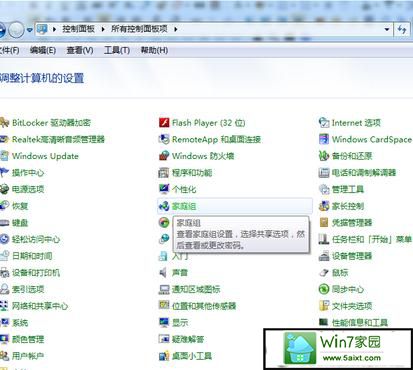Open the 帮助(H) menu

click(154, 50)
